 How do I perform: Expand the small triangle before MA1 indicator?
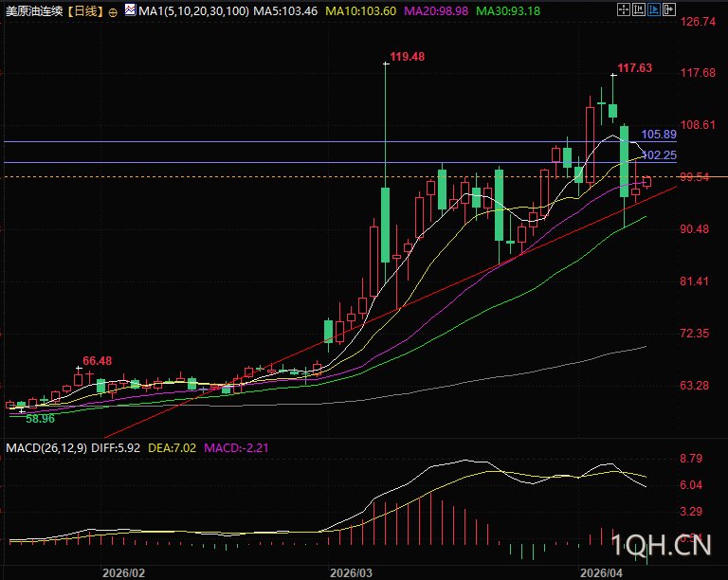(x=130, y=11)
